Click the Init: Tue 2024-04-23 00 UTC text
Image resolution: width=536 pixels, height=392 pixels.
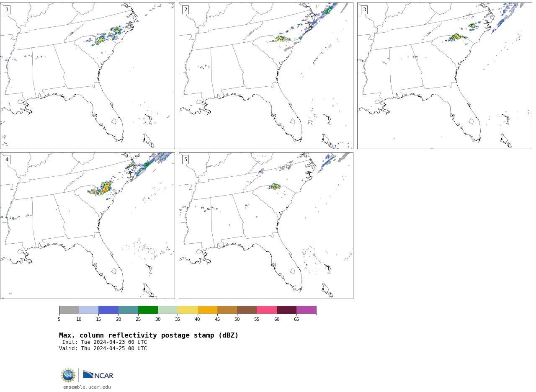click(105, 342)
